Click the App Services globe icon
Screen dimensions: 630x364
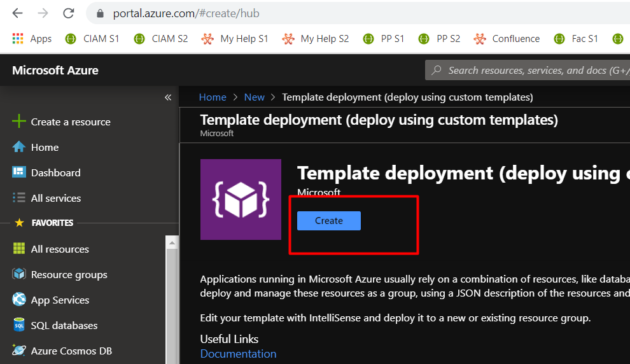(19, 299)
